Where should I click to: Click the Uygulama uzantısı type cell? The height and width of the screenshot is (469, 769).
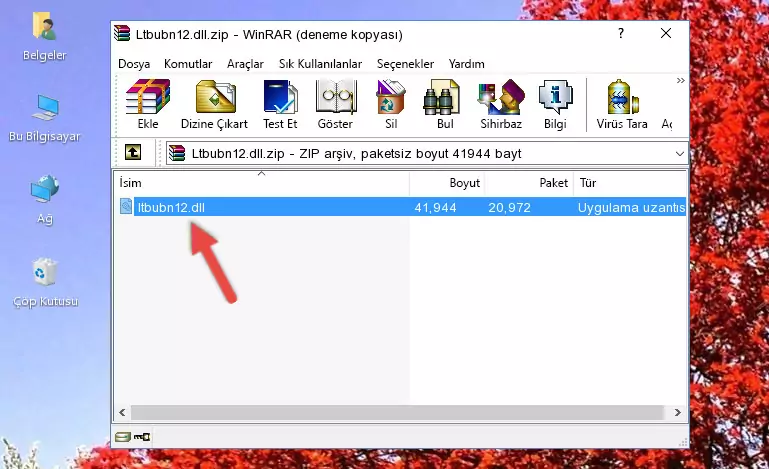tap(631, 208)
